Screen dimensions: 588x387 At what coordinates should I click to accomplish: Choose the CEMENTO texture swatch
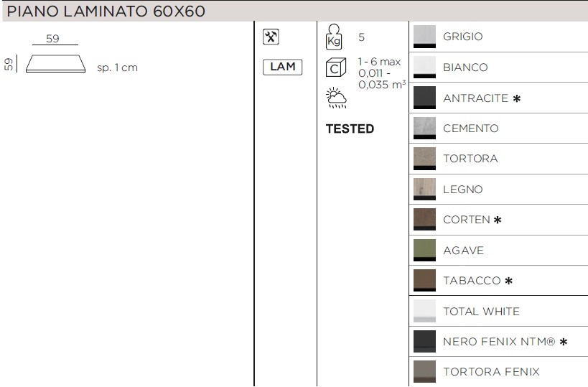(x=424, y=129)
